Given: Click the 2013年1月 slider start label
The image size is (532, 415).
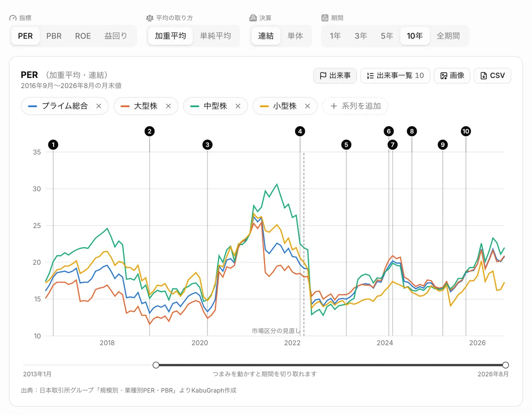Looking at the screenshot, I should coord(37,374).
